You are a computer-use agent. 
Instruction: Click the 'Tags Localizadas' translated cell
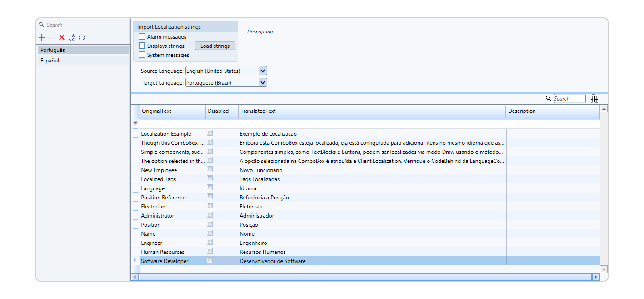[372, 179]
